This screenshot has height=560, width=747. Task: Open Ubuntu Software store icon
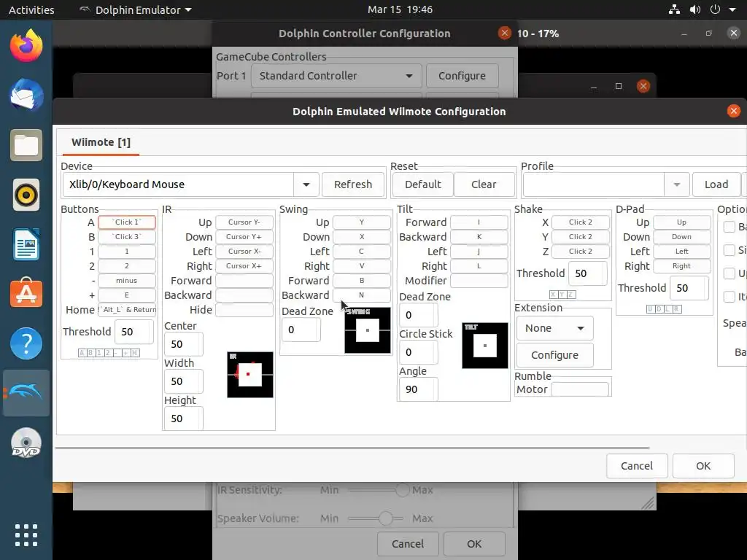click(x=26, y=293)
